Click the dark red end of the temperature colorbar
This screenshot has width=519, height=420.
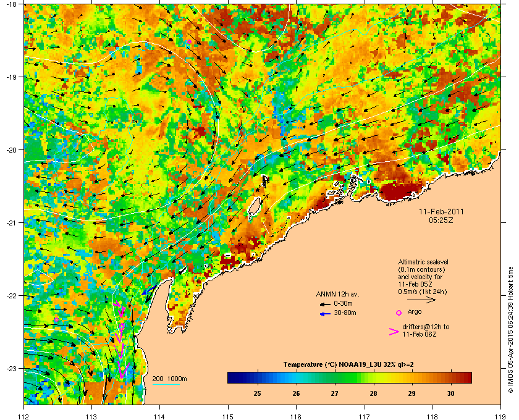pos(468,377)
